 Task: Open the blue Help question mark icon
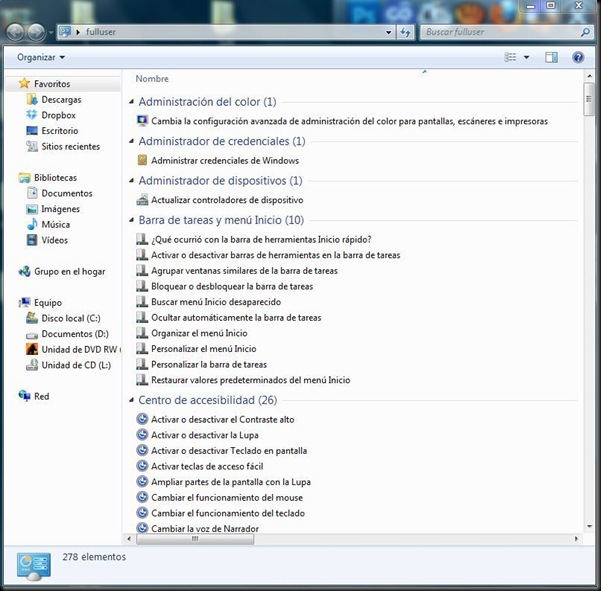[x=578, y=57]
